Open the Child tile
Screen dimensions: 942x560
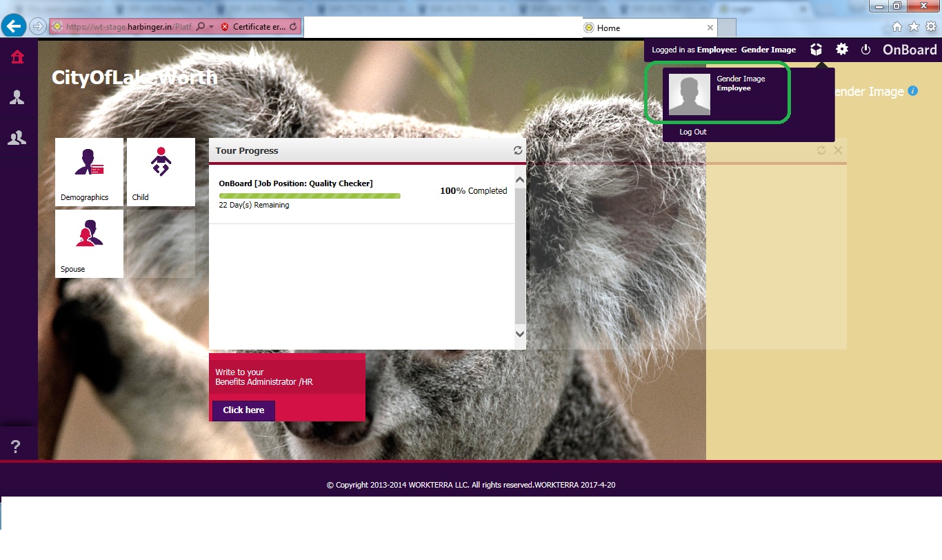161,172
